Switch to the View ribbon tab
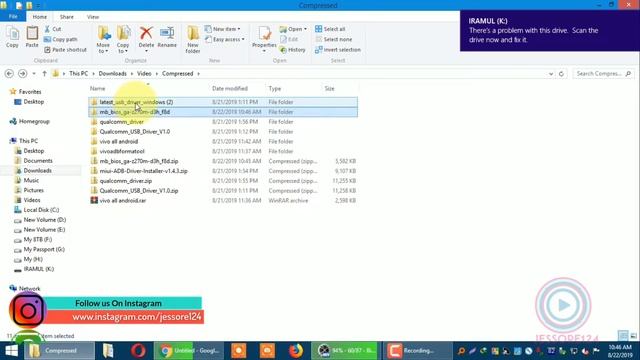This screenshot has height=360, width=640. pyautogui.click(x=93, y=17)
